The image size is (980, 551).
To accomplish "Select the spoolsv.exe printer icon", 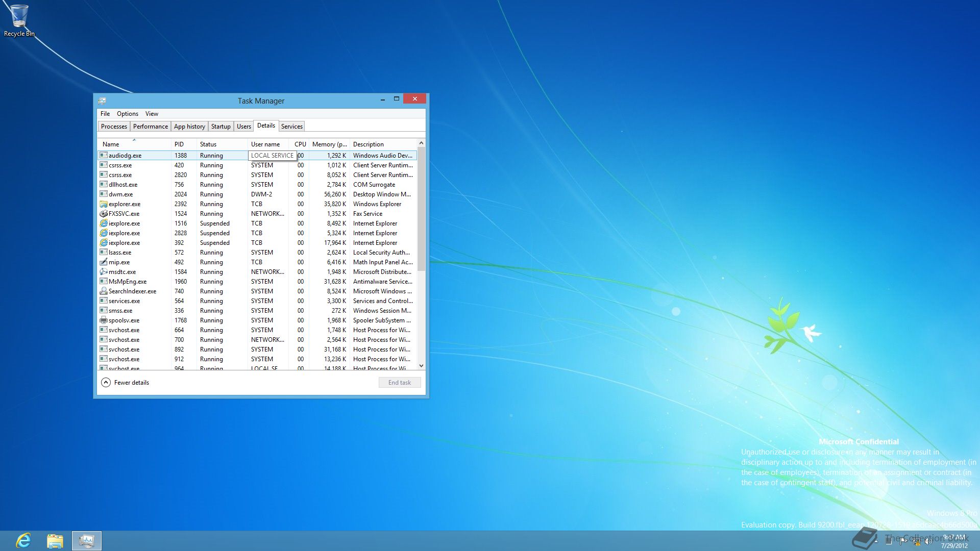I will pyautogui.click(x=104, y=320).
